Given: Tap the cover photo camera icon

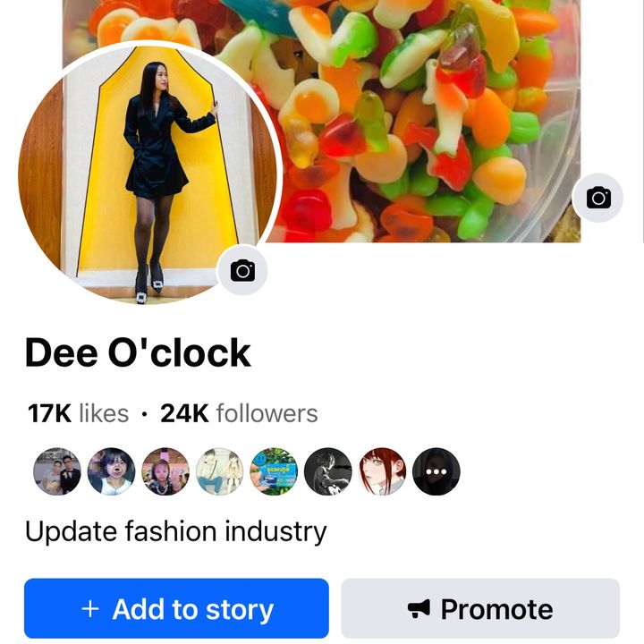Looking at the screenshot, I should tap(597, 198).
